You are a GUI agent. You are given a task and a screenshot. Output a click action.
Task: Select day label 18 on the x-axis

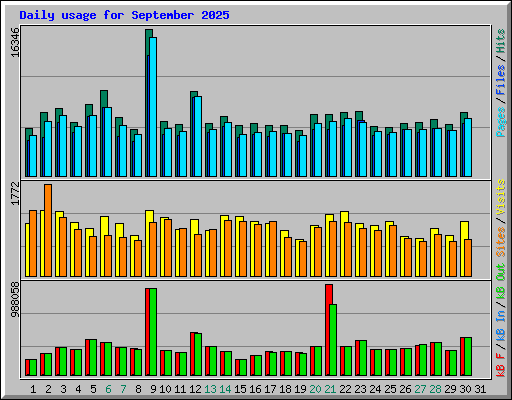click(x=285, y=389)
